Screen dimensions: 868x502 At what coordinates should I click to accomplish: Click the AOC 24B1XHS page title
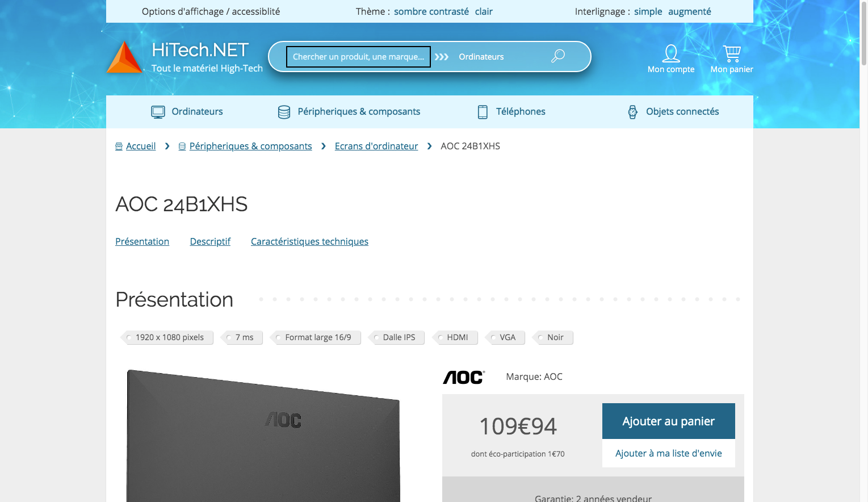coord(182,204)
